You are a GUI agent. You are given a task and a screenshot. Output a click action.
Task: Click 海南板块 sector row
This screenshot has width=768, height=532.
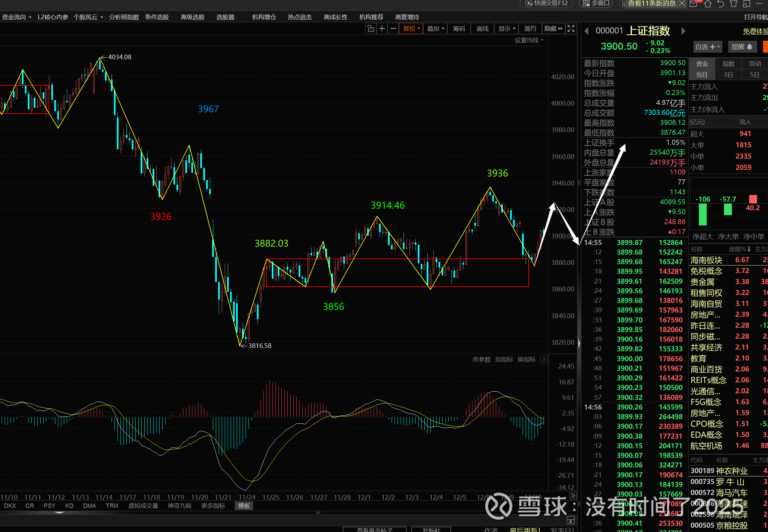pos(706,260)
